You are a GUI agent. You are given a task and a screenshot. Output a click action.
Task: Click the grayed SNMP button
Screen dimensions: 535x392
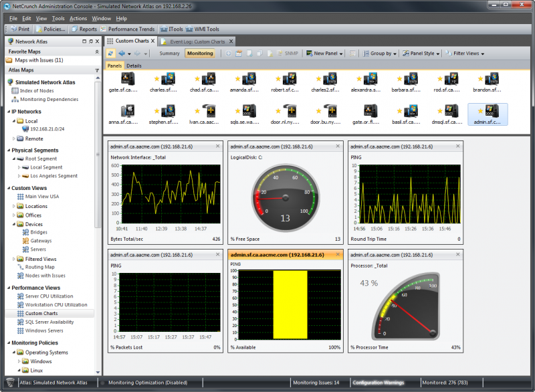click(288, 54)
